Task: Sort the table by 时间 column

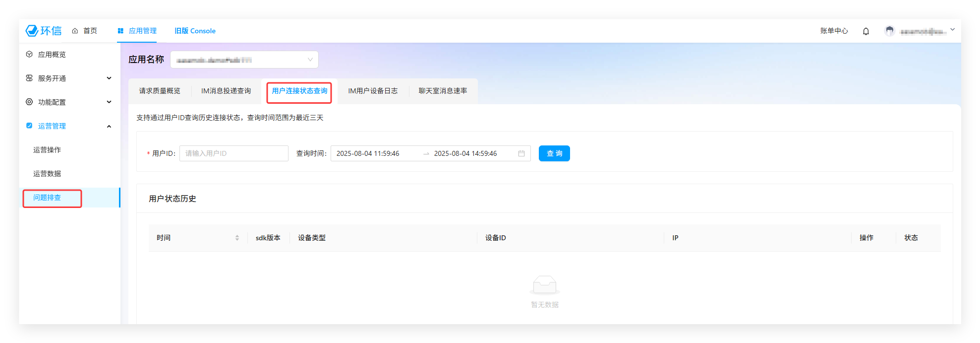Action: [237, 238]
